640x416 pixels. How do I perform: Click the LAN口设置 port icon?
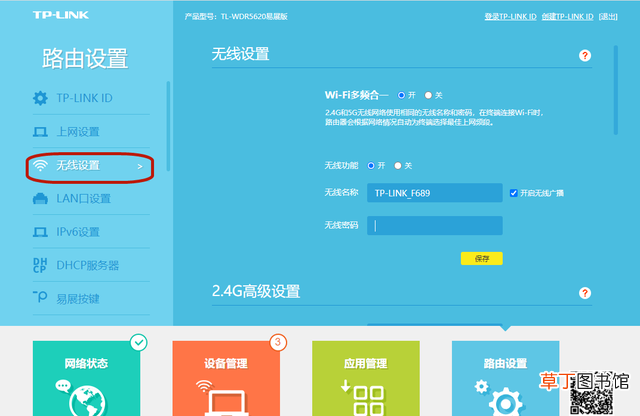point(40,199)
